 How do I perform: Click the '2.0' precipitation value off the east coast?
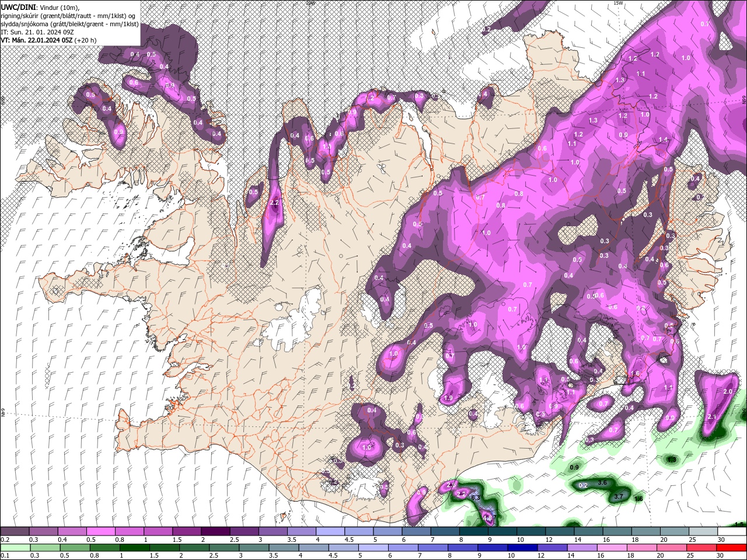point(728,391)
